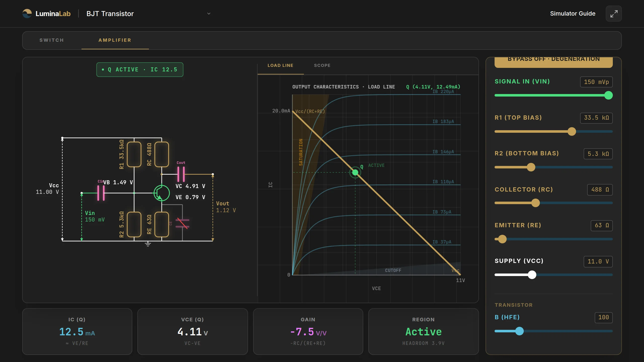Click the 11.0 V supply value field
644x362 pixels.
tap(598, 262)
